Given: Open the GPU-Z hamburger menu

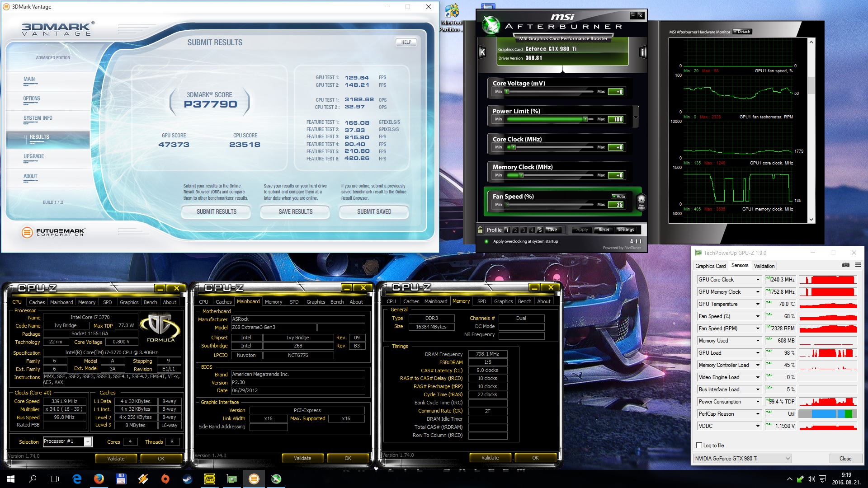Looking at the screenshot, I should pos(858,265).
